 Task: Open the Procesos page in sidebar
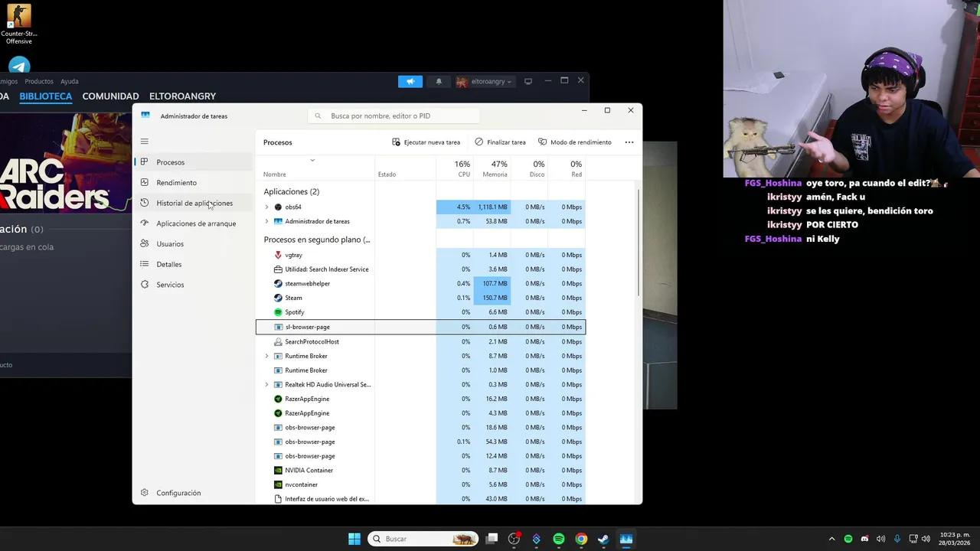tap(193, 162)
